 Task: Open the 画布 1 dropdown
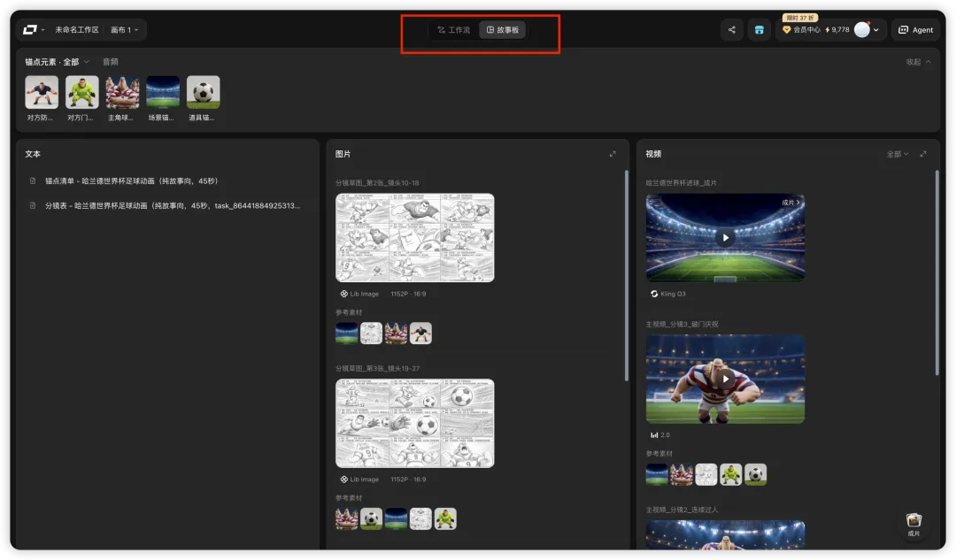coord(125,30)
